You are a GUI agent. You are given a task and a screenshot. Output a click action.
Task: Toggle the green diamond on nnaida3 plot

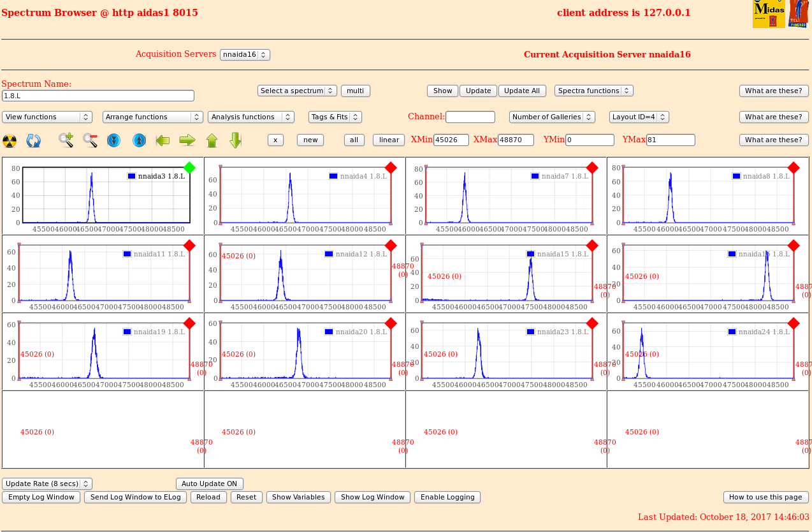tap(189, 168)
